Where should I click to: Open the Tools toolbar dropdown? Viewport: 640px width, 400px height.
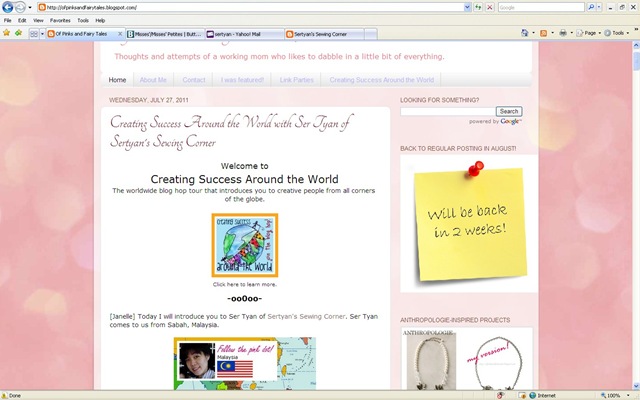pos(616,33)
